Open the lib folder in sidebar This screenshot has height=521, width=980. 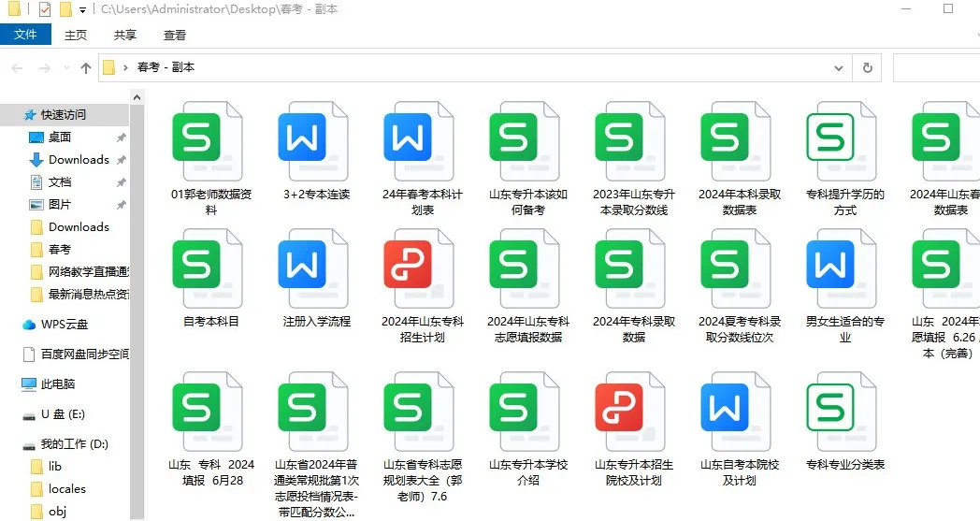pos(55,467)
